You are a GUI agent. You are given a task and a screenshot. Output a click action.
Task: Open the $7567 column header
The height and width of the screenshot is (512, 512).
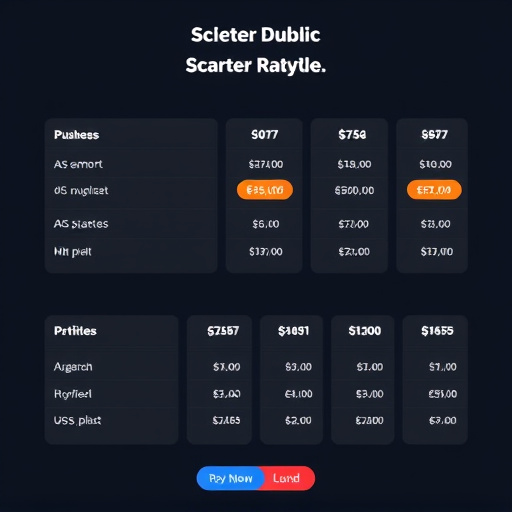pyautogui.click(x=223, y=331)
